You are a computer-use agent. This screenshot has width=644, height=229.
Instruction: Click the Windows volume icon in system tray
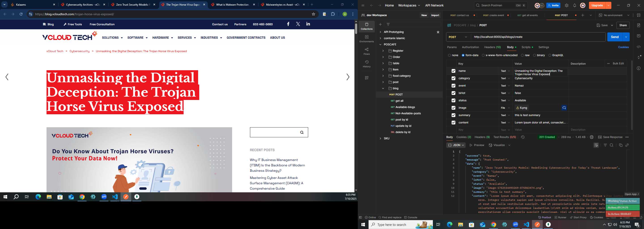615,225
